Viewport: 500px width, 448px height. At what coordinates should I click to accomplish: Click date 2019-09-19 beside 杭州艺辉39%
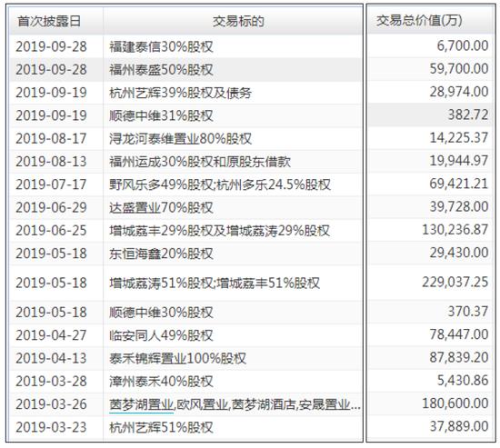pyautogui.click(x=51, y=93)
